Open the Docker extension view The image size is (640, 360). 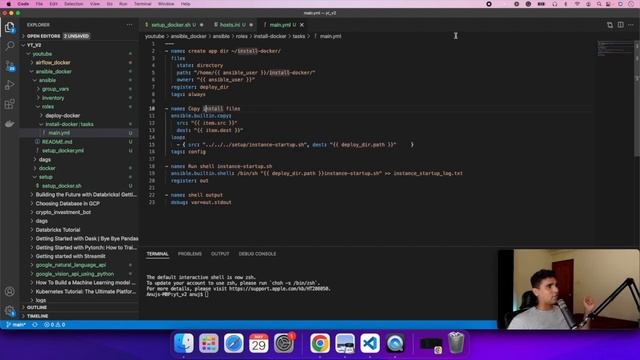pos(10,123)
